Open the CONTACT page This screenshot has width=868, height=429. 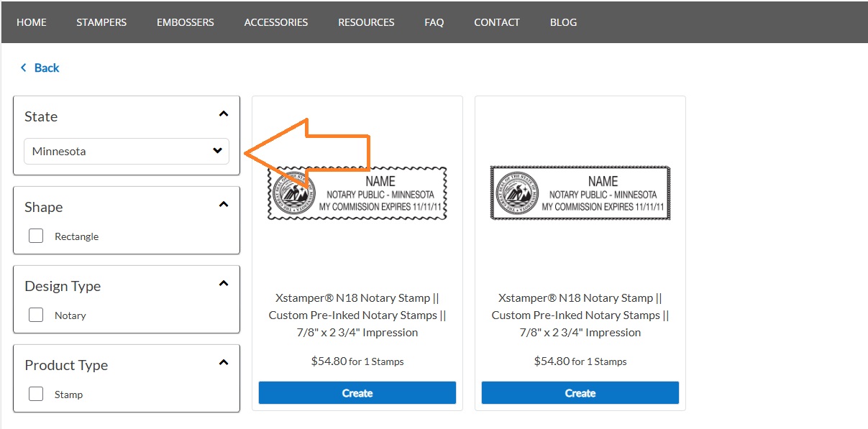click(x=496, y=22)
